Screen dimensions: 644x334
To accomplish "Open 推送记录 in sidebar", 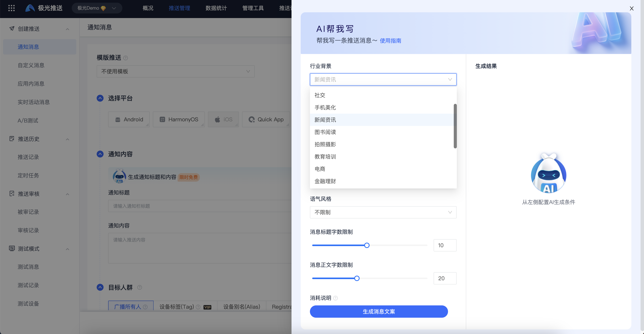I will 28,157.
